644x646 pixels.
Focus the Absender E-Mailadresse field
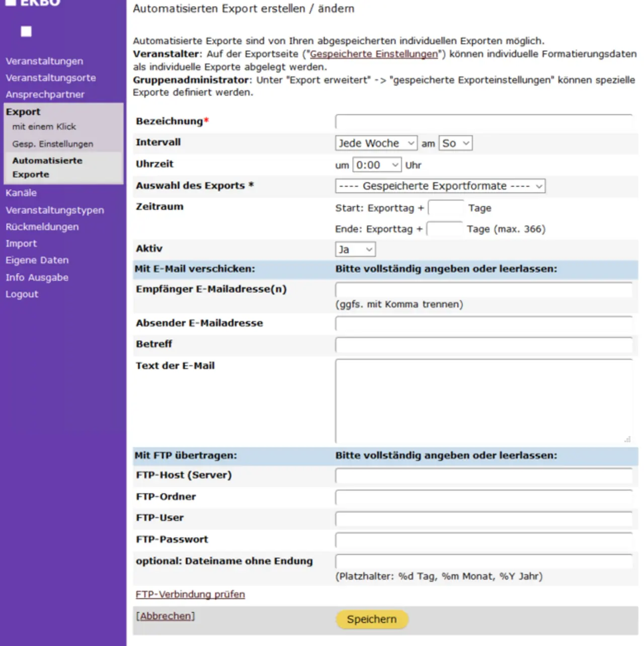pyautogui.click(x=484, y=324)
